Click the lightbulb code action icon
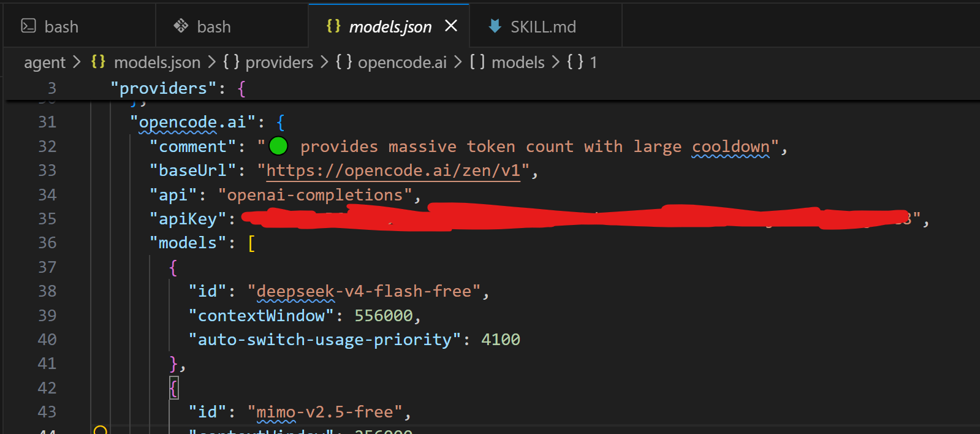 (x=101, y=430)
